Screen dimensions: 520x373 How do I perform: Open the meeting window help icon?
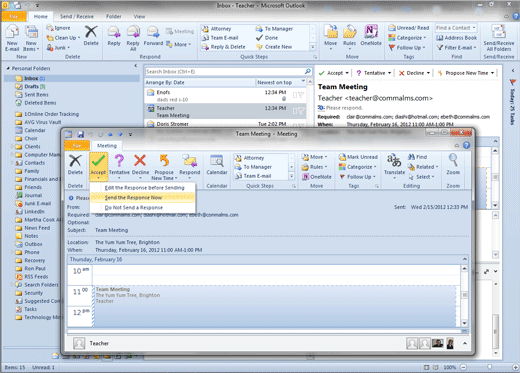pos(467,145)
